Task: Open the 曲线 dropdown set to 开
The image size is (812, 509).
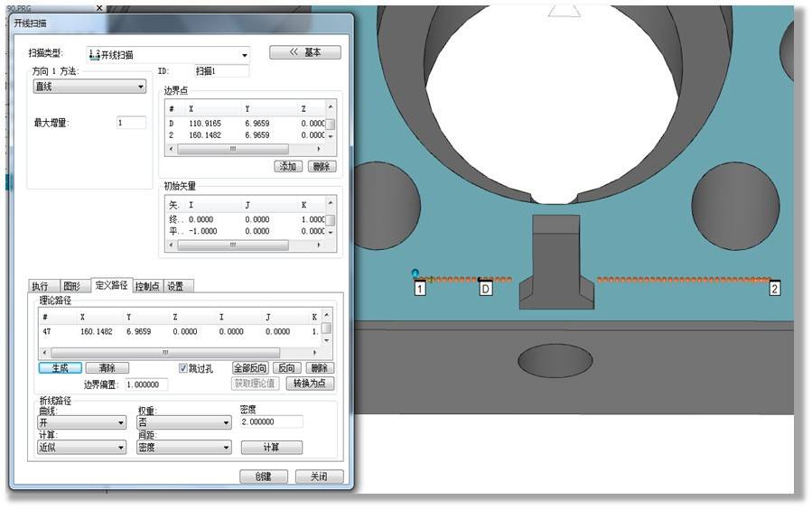Action: click(81, 421)
